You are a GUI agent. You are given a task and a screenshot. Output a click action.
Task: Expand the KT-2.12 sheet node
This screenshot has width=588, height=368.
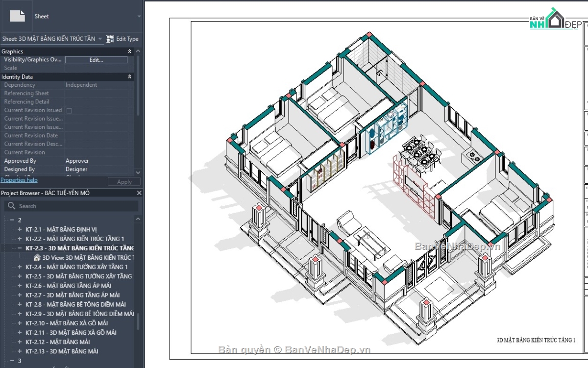[x=20, y=342]
